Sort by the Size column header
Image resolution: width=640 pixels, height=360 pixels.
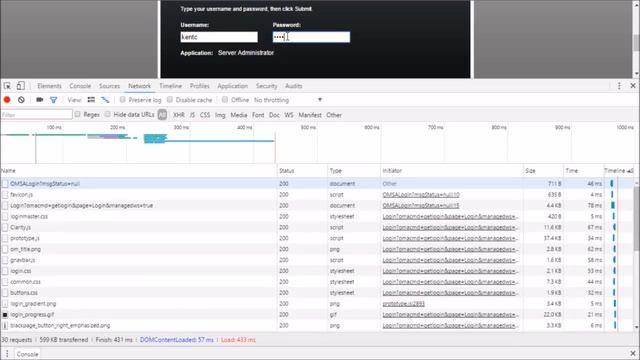543,171
